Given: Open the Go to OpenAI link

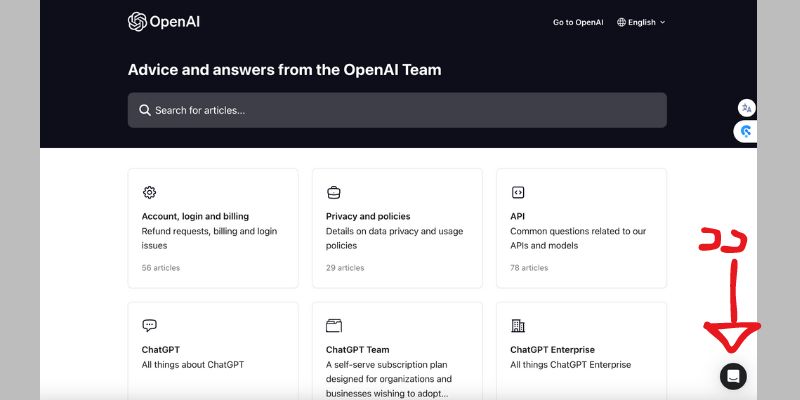Looking at the screenshot, I should 578,22.
